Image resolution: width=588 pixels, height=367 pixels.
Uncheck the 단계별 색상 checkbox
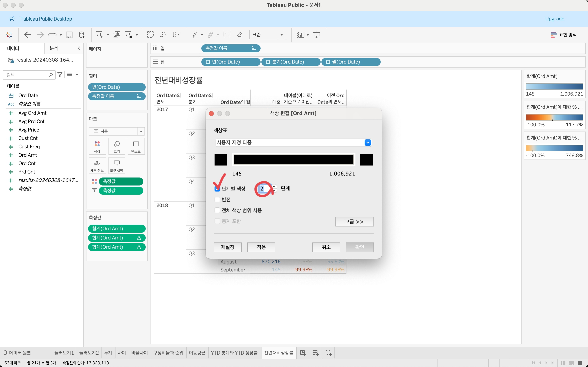click(x=217, y=189)
